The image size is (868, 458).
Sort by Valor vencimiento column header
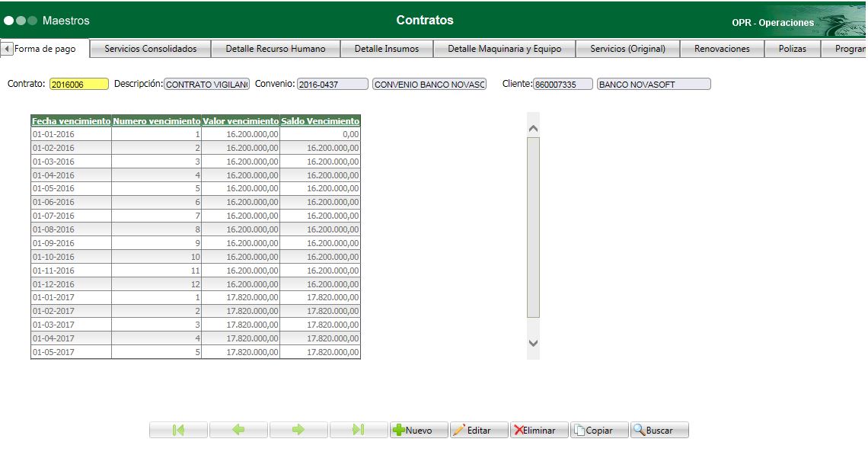[x=241, y=120]
